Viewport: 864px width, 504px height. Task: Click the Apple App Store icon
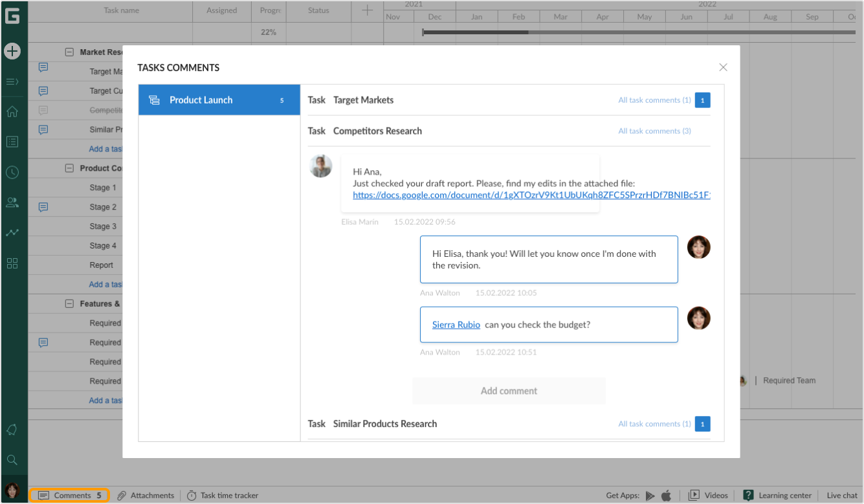[667, 496]
